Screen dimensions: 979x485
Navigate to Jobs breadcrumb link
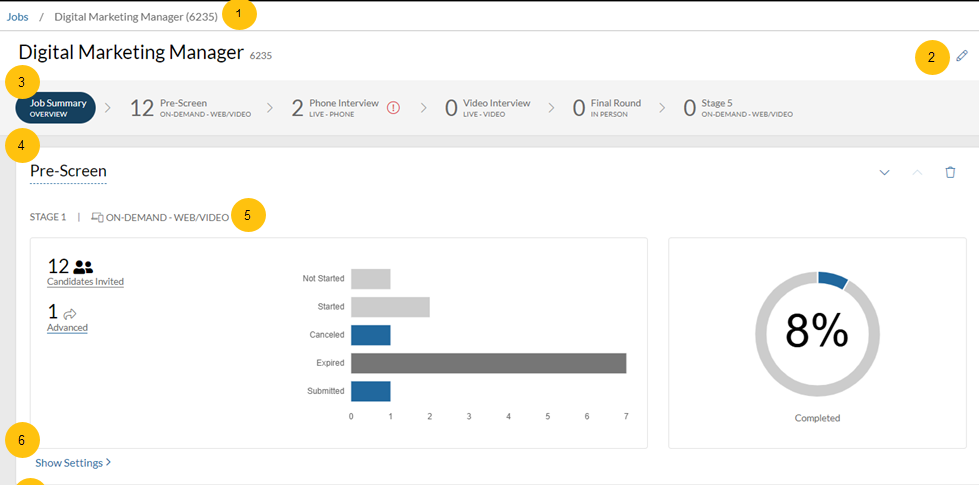(x=17, y=17)
